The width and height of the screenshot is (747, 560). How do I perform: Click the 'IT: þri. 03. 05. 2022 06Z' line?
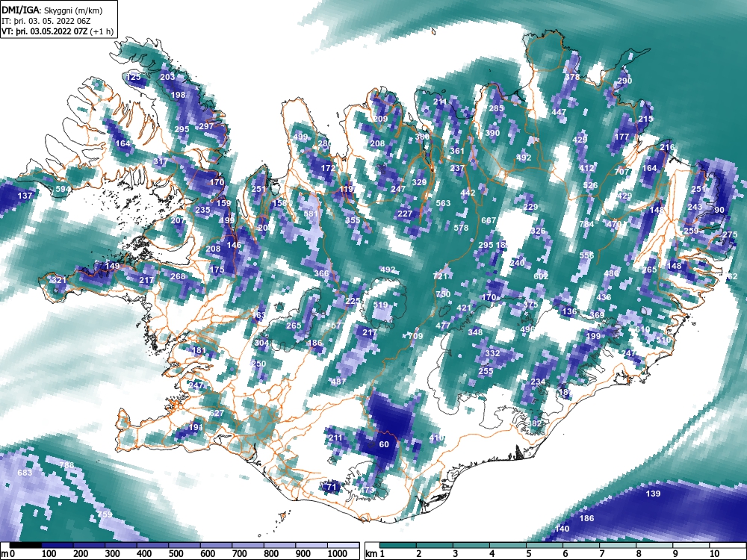[x=46, y=22]
